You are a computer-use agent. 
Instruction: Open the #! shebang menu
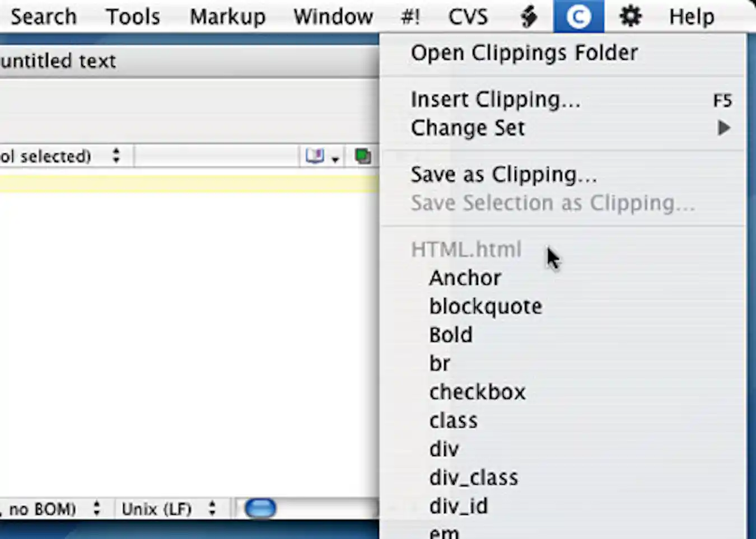(x=409, y=16)
